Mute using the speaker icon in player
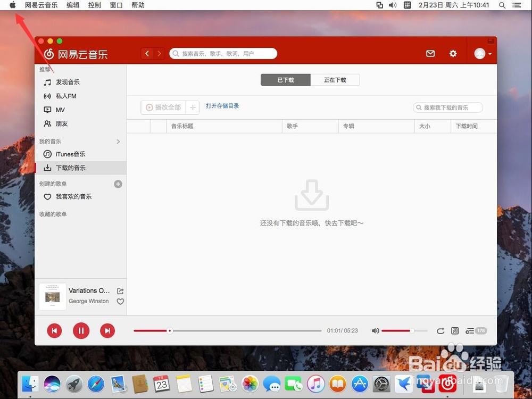This screenshot has width=532, height=399. (375, 331)
